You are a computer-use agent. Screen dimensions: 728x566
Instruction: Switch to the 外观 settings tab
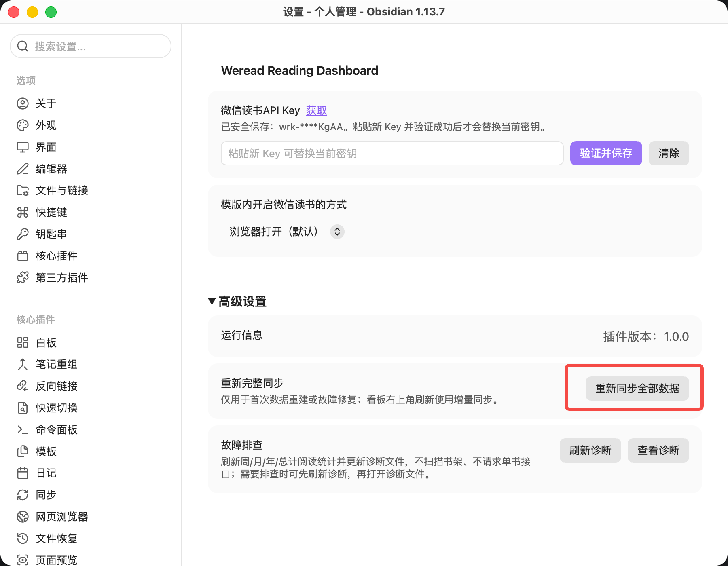coord(91,125)
